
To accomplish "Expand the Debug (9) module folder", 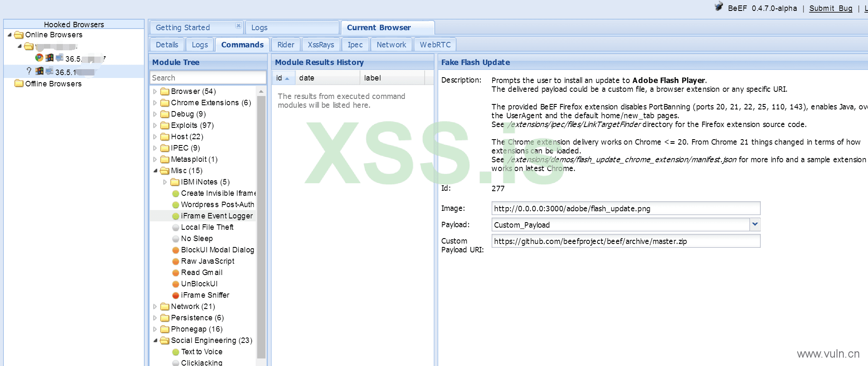I will coord(155,114).
